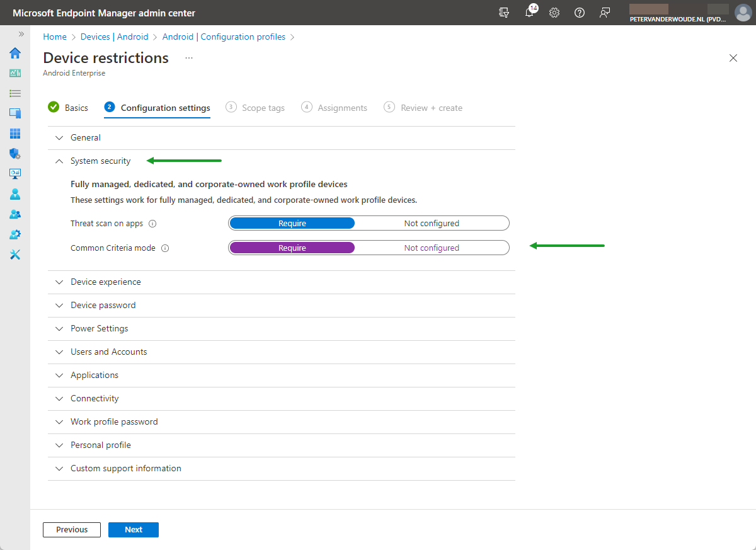Click the Next button

pyautogui.click(x=133, y=529)
